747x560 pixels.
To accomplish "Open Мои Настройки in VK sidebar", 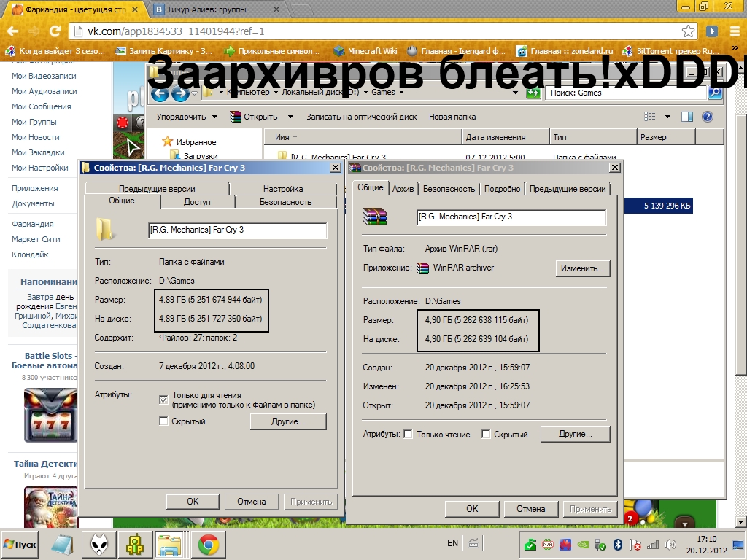I will [40, 168].
